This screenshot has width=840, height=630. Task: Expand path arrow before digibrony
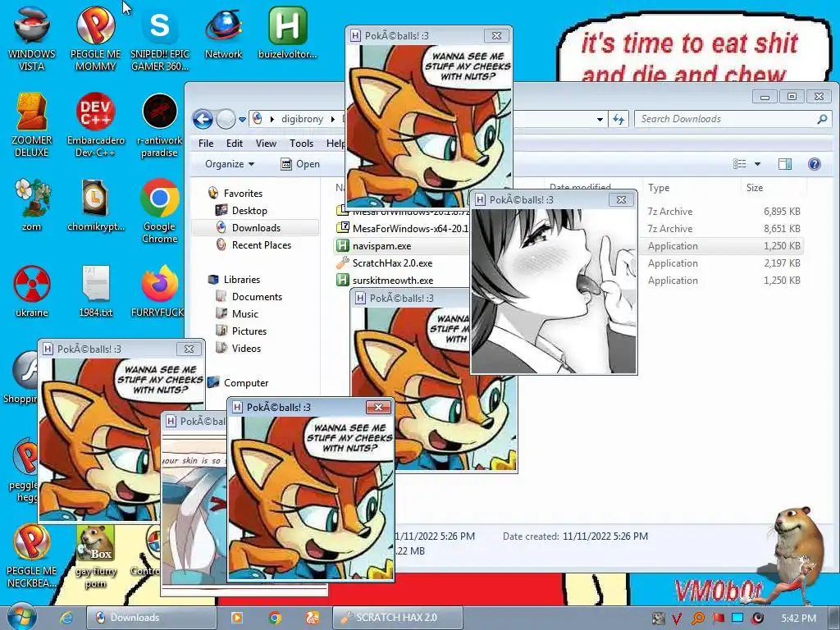272,119
